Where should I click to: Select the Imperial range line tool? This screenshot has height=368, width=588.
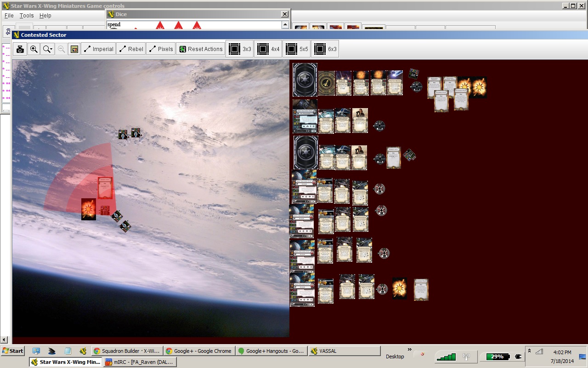tap(98, 49)
